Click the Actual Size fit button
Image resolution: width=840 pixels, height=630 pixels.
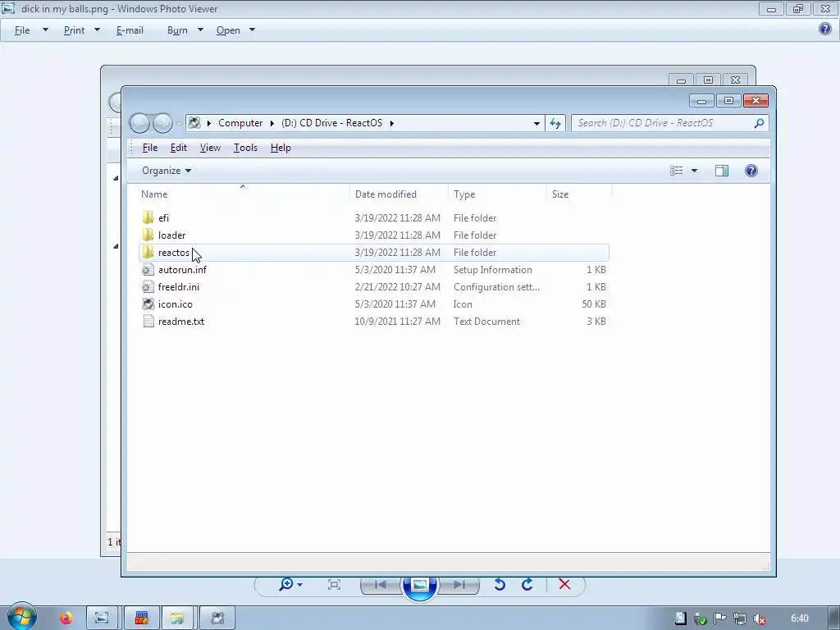coord(334,584)
